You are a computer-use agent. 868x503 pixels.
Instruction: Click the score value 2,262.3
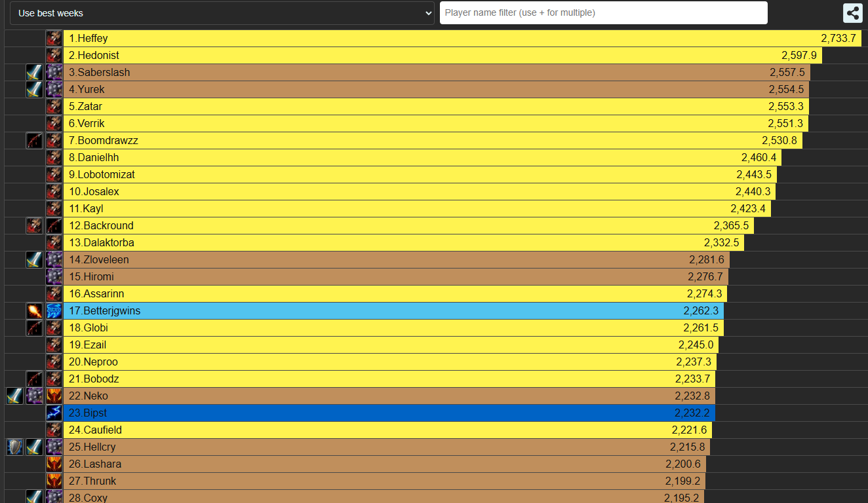[x=701, y=311]
